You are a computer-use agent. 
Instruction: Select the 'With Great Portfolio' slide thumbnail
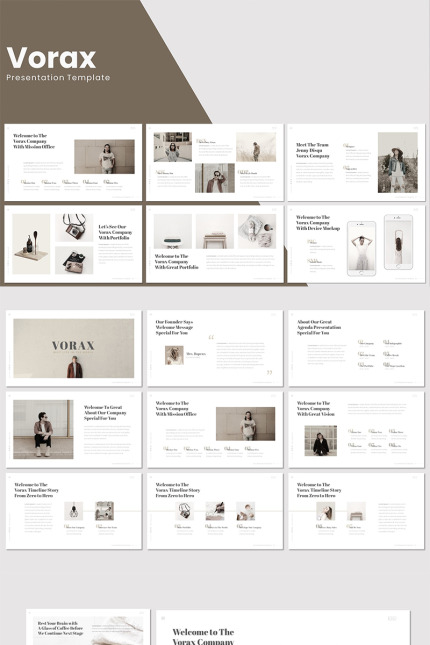click(x=215, y=244)
